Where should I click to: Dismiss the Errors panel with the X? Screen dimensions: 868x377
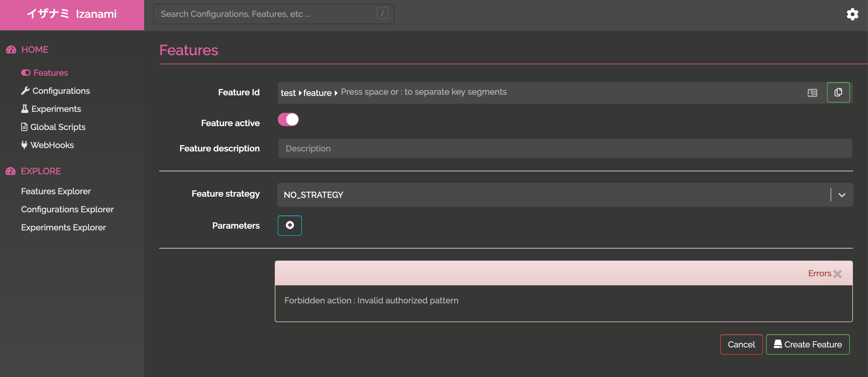point(837,274)
